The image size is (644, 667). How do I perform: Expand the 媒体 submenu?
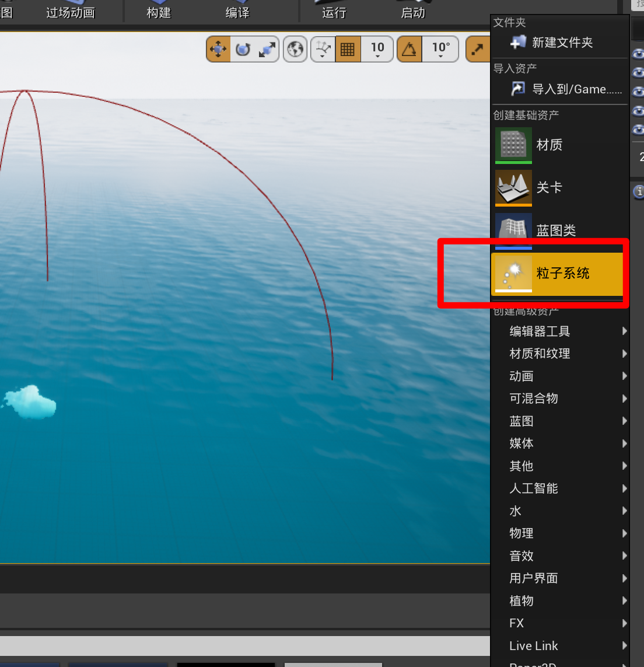[560, 443]
